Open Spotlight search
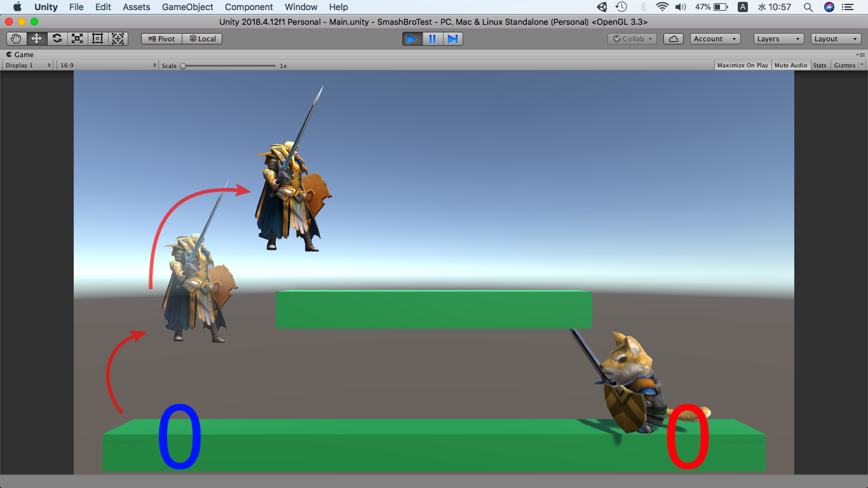The height and width of the screenshot is (488, 868). point(808,7)
